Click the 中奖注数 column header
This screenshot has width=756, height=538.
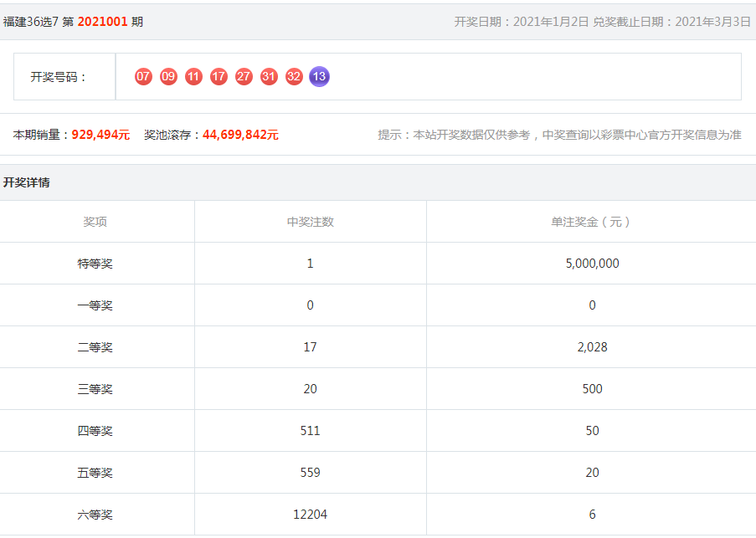click(x=311, y=222)
